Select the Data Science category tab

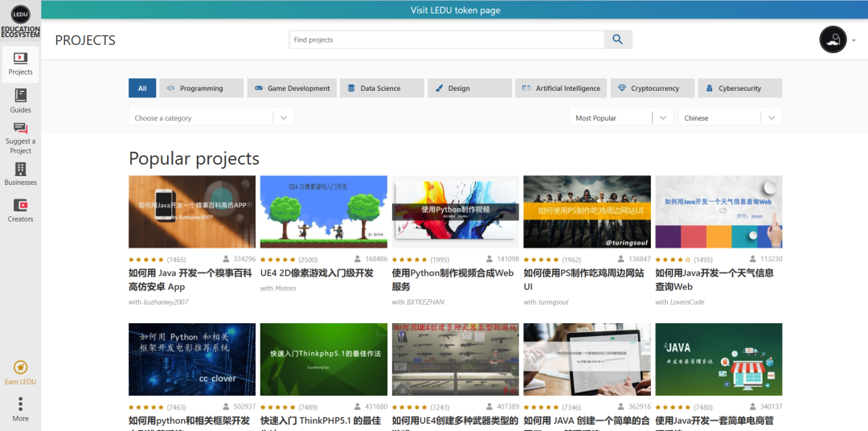382,88
